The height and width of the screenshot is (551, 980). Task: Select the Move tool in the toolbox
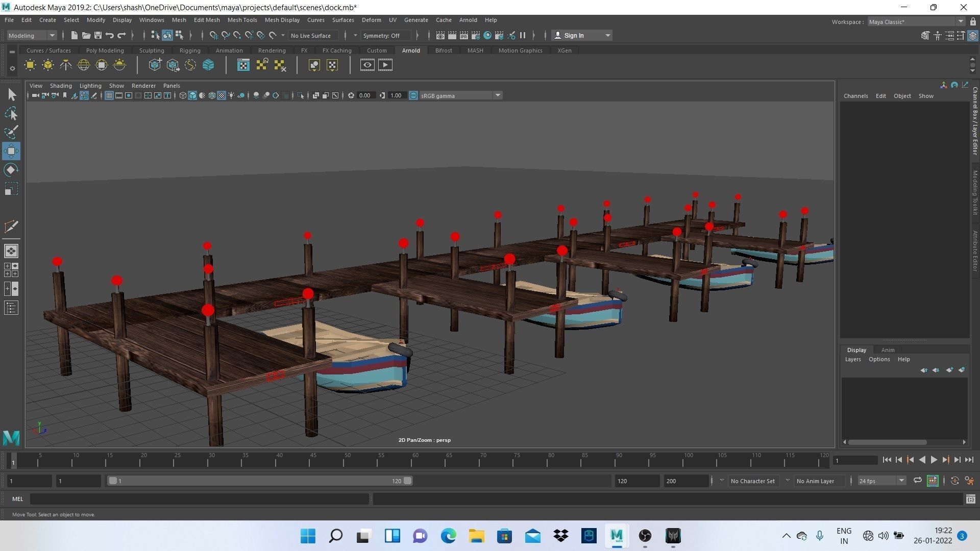tap(11, 151)
